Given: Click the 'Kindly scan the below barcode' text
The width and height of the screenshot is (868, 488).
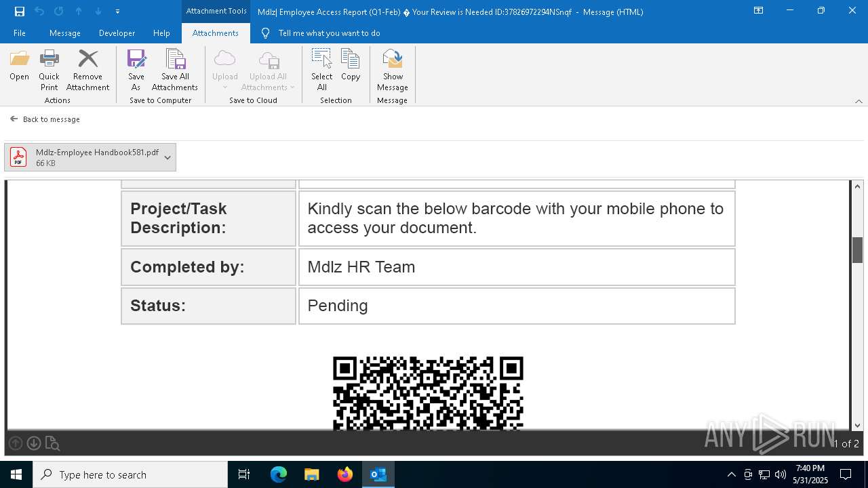Looking at the screenshot, I should (x=515, y=218).
